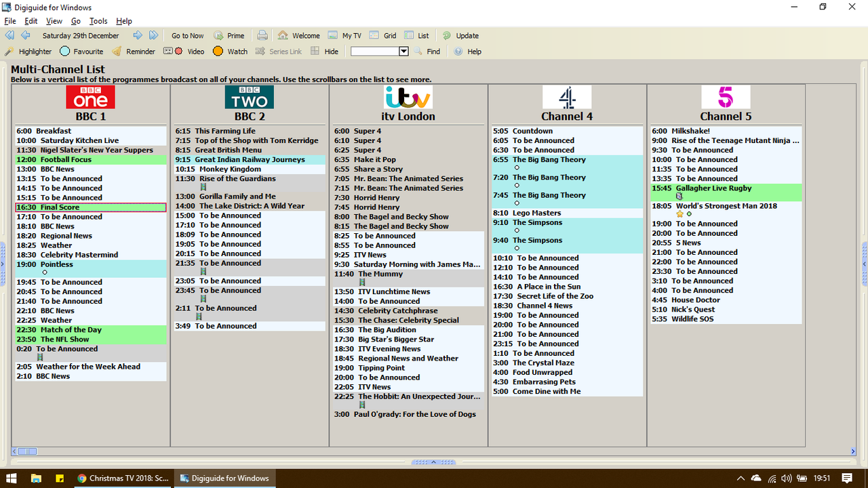Image resolution: width=868 pixels, height=488 pixels.
Task: Open the search dropdown arrow
Action: [403, 51]
